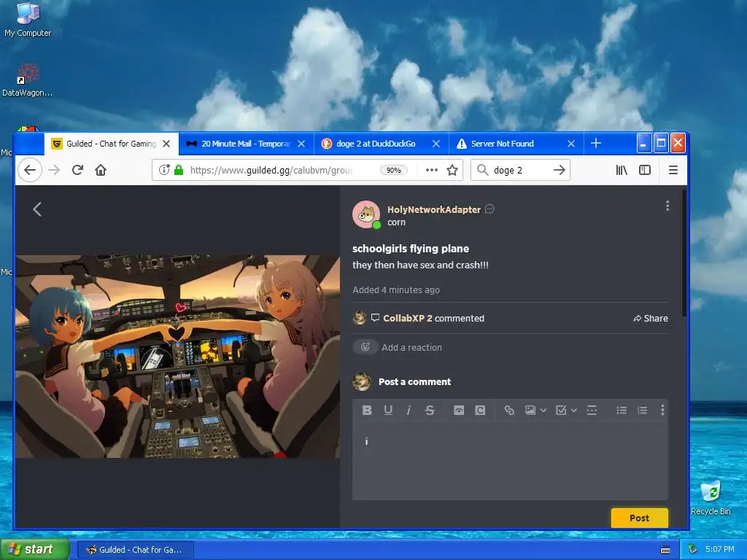Open Firefox hamburger application menu

coord(673,170)
